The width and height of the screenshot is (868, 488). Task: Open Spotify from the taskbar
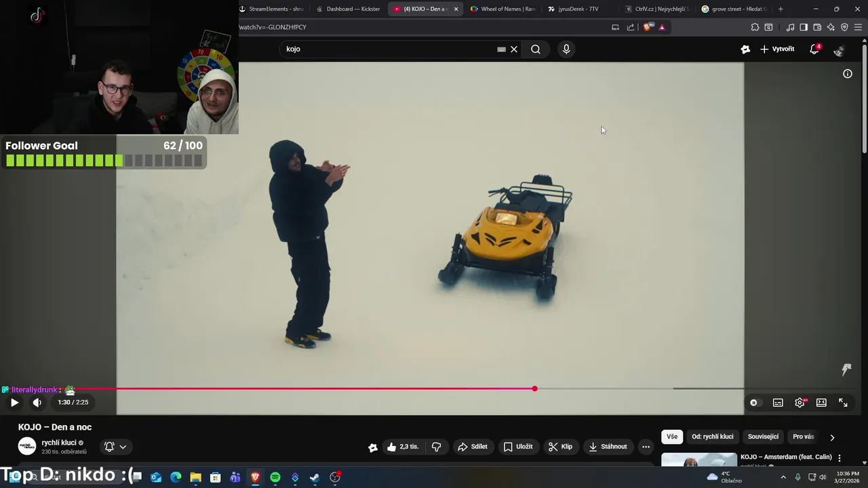point(275,477)
